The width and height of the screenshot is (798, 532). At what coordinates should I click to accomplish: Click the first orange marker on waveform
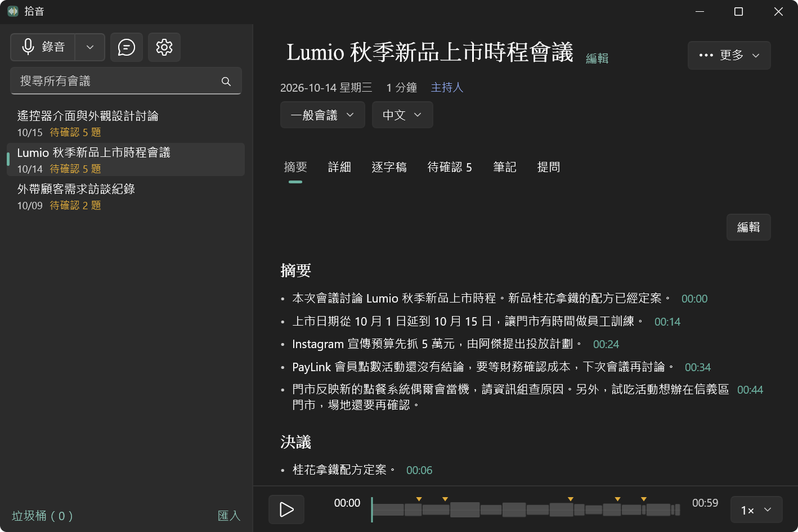(419, 499)
